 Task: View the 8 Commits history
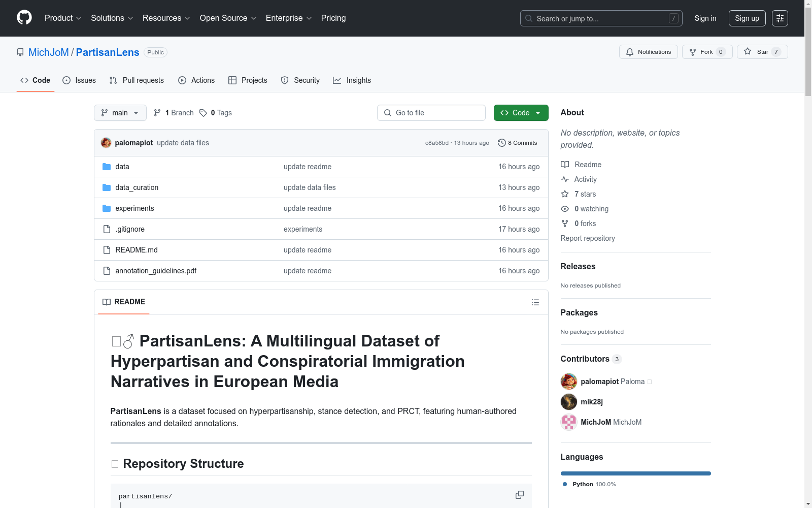coord(518,143)
